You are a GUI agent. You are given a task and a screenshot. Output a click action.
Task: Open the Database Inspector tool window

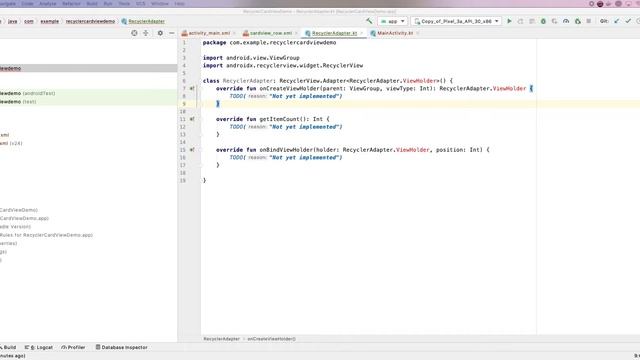click(122, 347)
